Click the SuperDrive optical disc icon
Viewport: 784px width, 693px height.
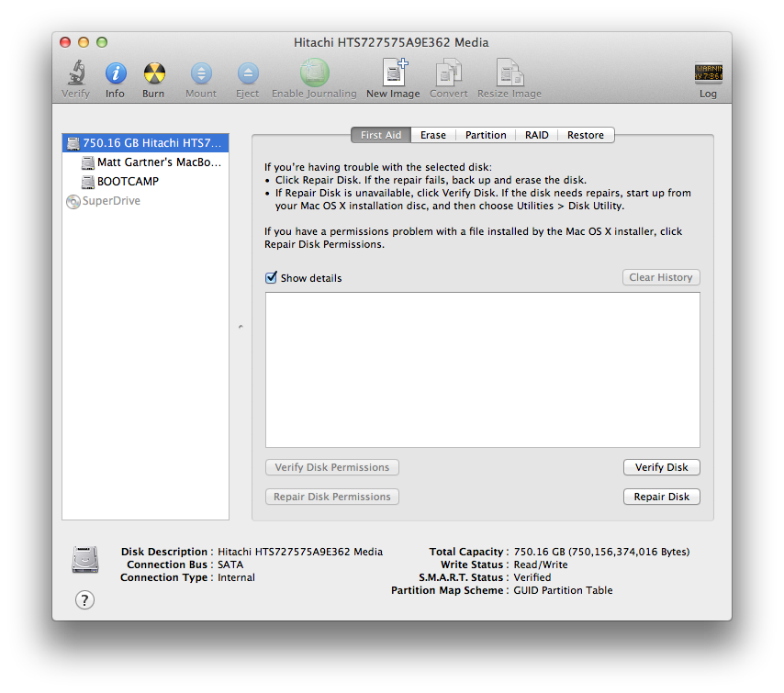[x=73, y=202]
